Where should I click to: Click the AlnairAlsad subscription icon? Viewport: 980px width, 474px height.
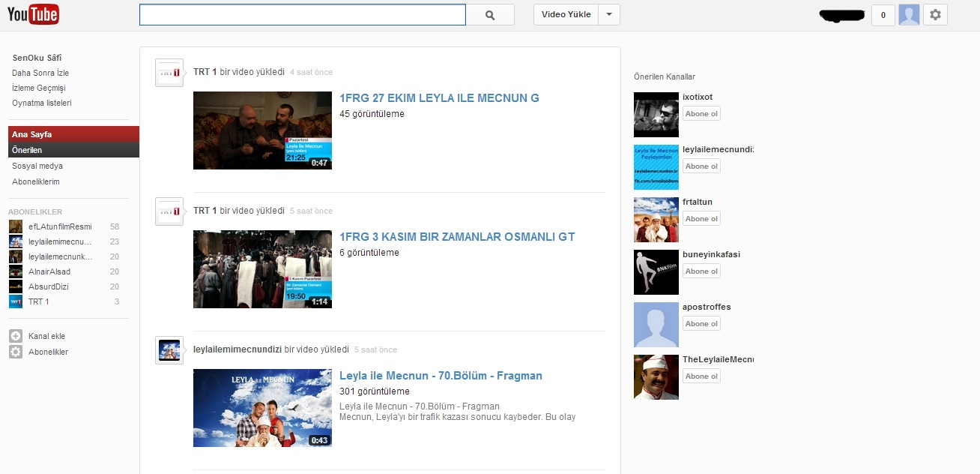(x=15, y=271)
